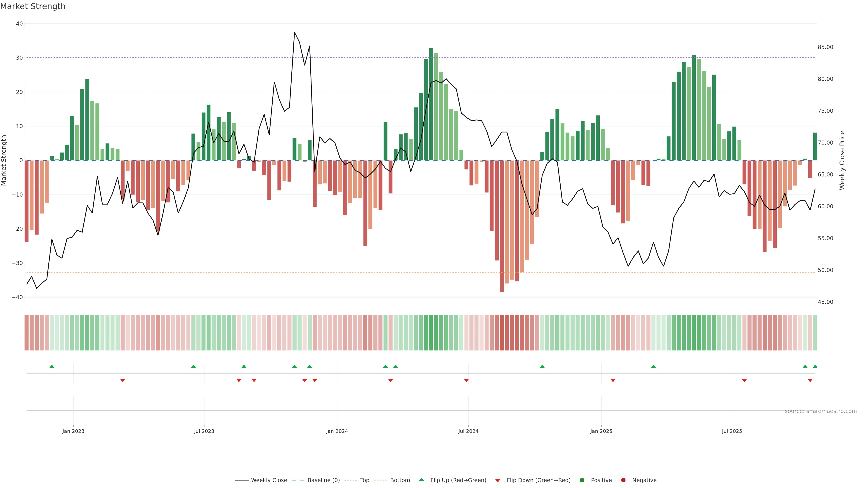Click the flip-up marker between Jul 2024 and Jan 2025

[542, 366]
